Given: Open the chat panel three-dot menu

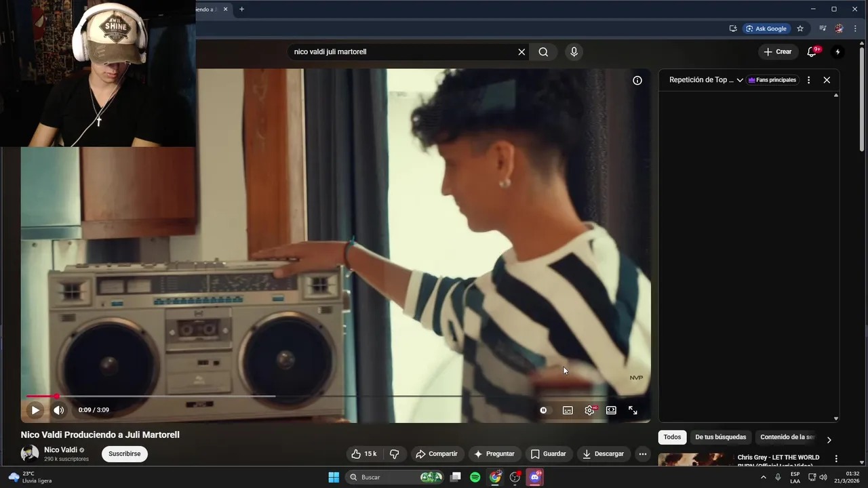Looking at the screenshot, I should pos(808,80).
